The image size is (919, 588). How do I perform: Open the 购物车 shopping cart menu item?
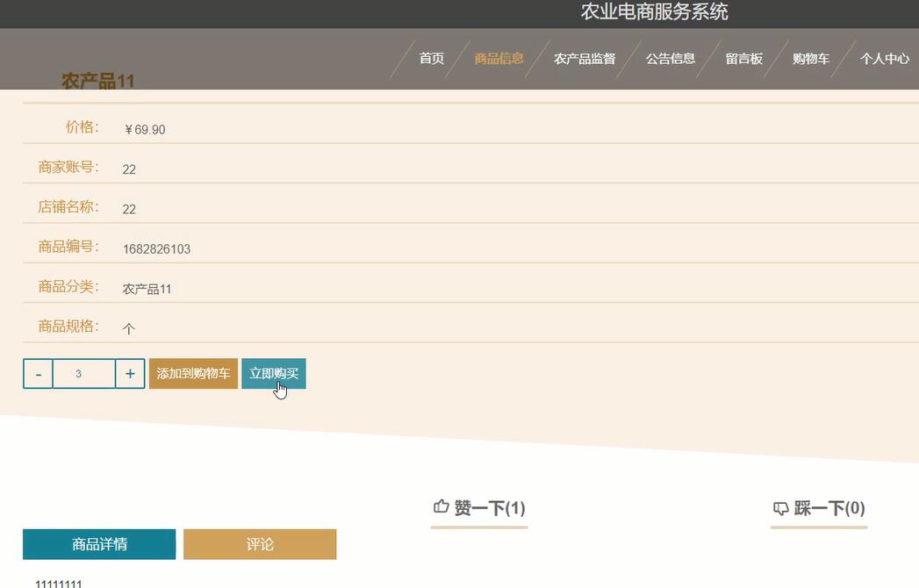coord(809,59)
